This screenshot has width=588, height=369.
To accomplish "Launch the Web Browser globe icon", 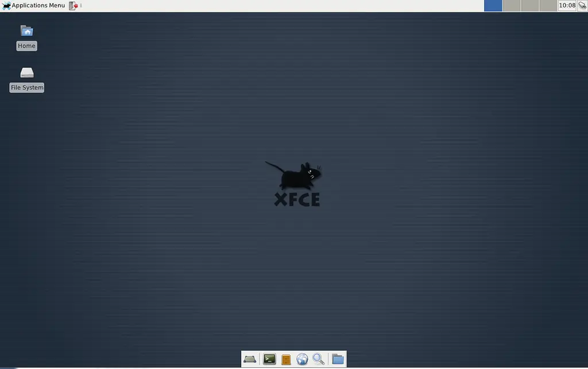I will point(302,359).
